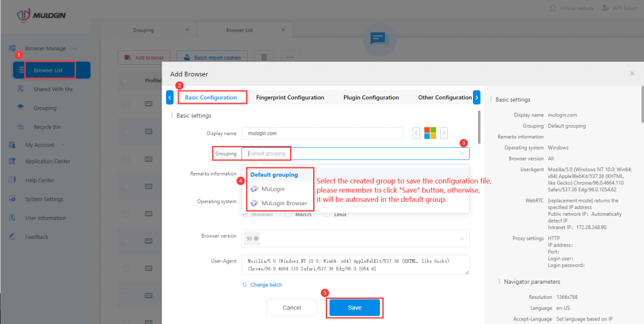Viewport: 644px width, 324px height.
Task: Click the trash delete button
Action: click(x=265, y=57)
